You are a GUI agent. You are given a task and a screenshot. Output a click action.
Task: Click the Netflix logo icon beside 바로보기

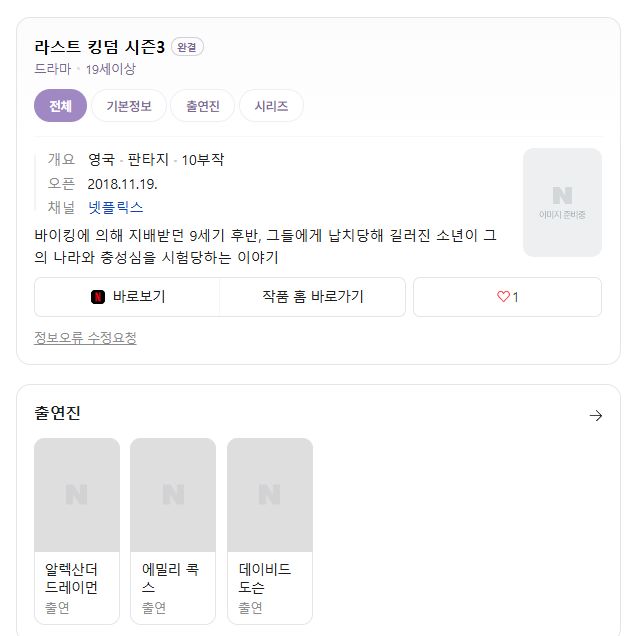pos(98,297)
